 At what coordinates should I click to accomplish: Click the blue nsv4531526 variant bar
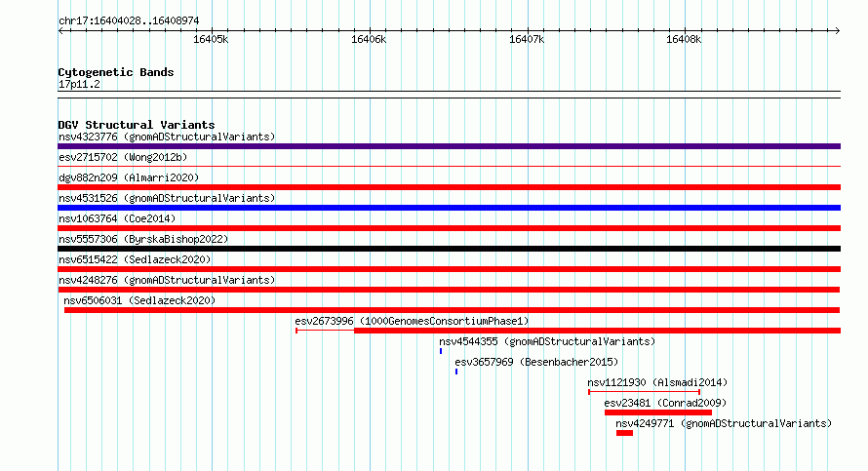[449, 208]
